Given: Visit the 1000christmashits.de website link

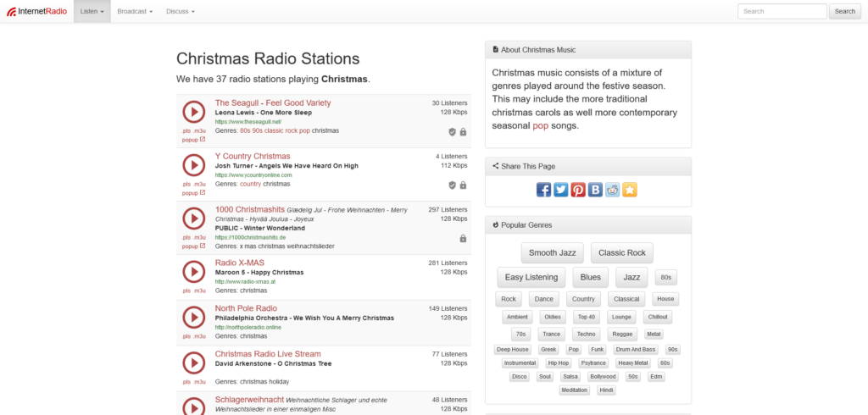Looking at the screenshot, I should (x=250, y=237).
